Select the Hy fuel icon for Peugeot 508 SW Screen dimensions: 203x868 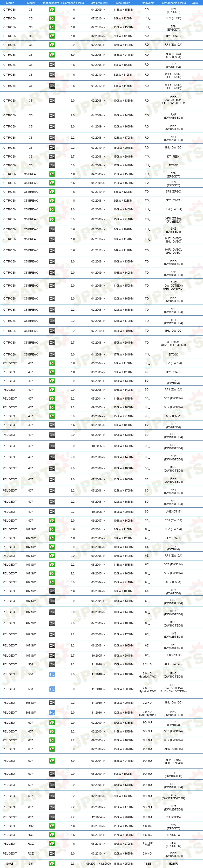pyautogui.click(x=52, y=713)
